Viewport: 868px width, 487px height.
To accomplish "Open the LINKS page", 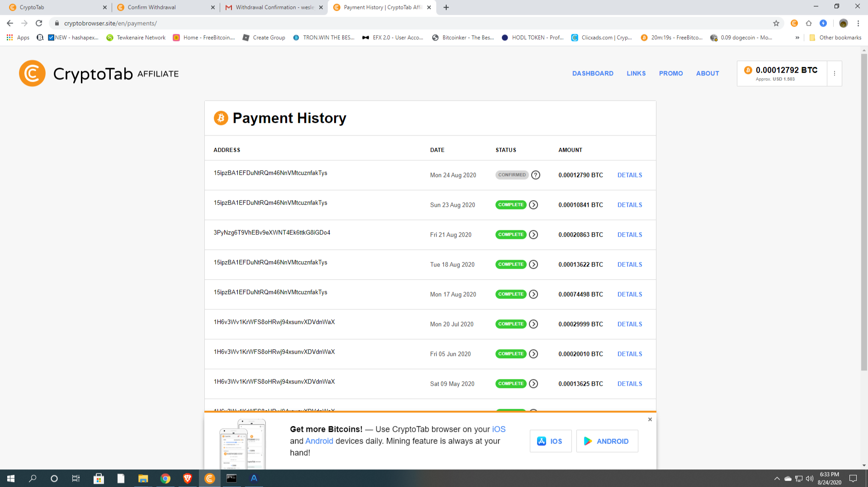I will 636,73.
